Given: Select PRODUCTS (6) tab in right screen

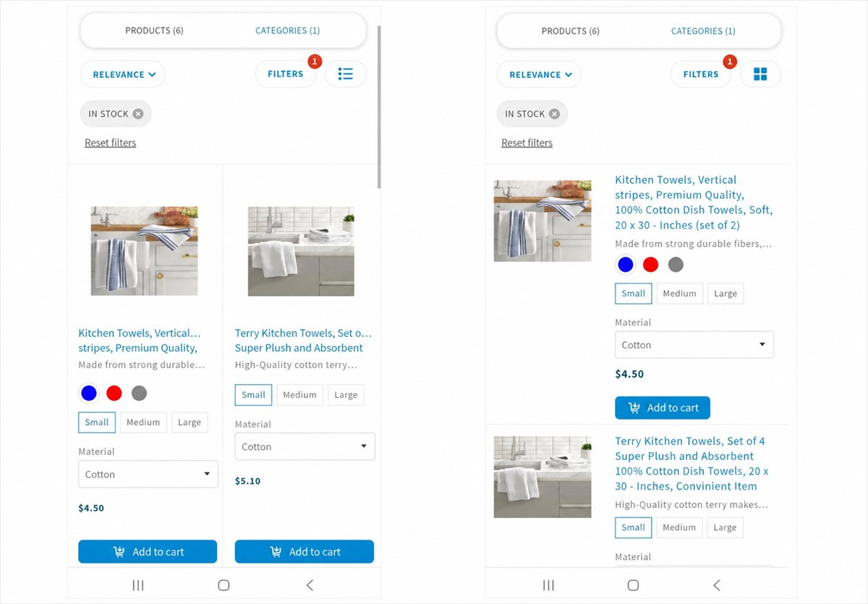Looking at the screenshot, I should (571, 31).
